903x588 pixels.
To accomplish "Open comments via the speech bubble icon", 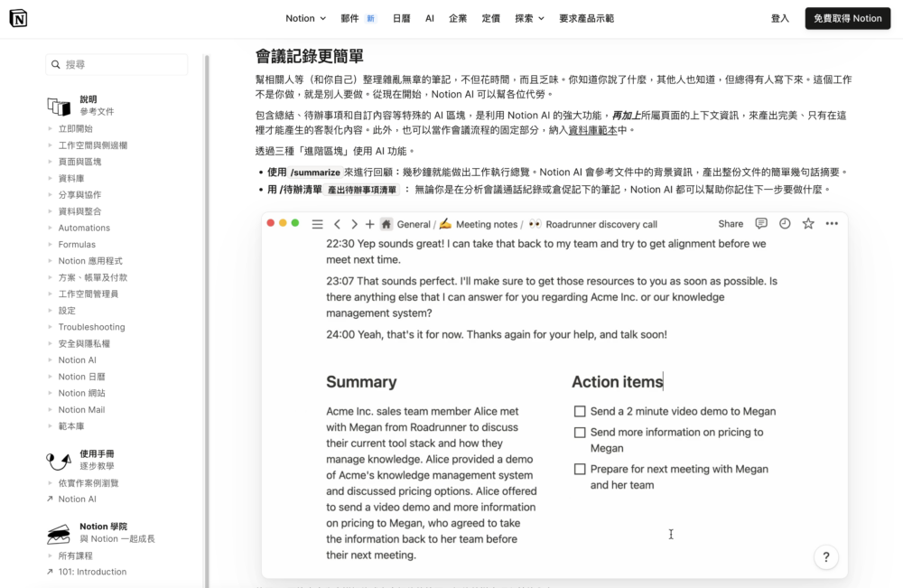I will click(761, 224).
